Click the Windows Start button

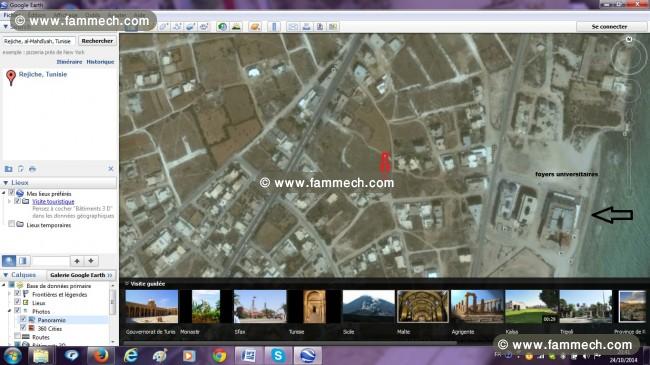pos(12,356)
